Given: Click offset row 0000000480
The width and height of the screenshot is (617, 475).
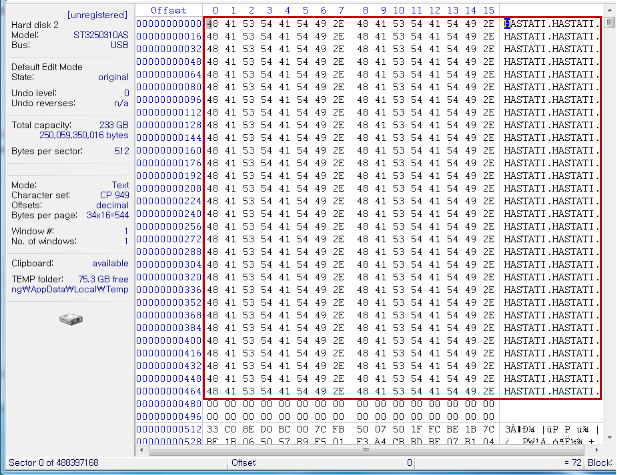Looking at the screenshot, I should (169, 404).
